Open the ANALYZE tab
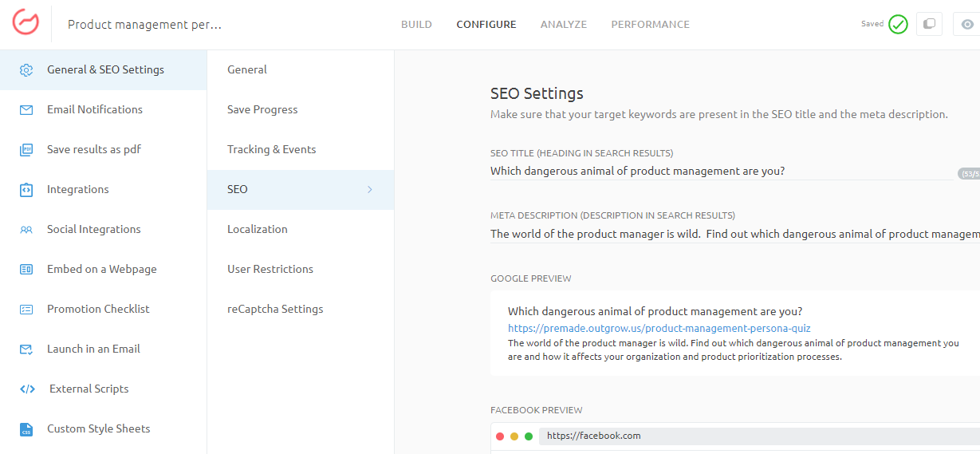Image resolution: width=980 pixels, height=454 pixels. (563, 25)
